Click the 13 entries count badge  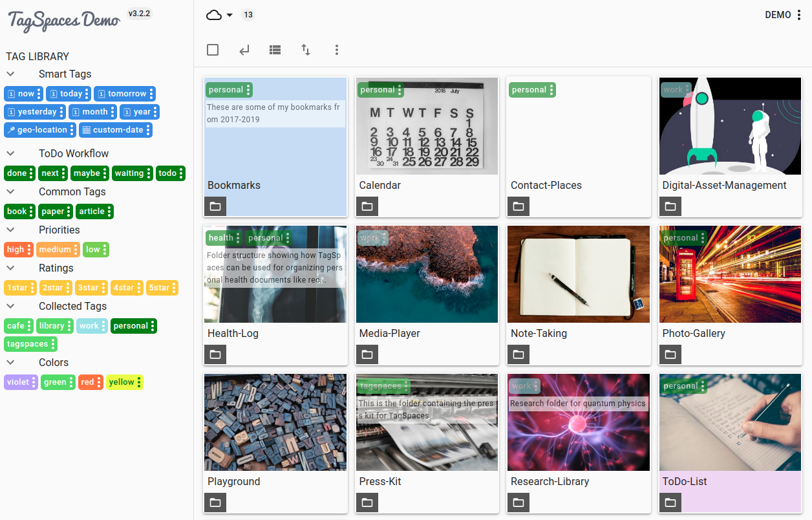pos(248,15)
